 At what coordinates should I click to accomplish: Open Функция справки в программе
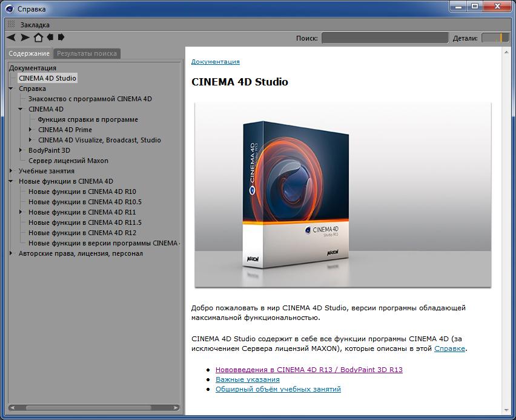pos(88,119)
